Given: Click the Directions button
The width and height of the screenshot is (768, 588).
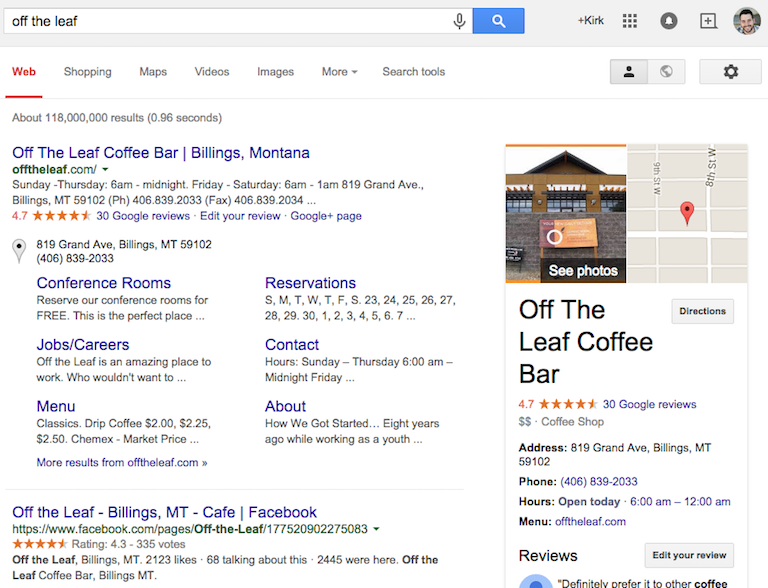Looking at the screenshot, I should pyautogui.click(x=702, y=311).
